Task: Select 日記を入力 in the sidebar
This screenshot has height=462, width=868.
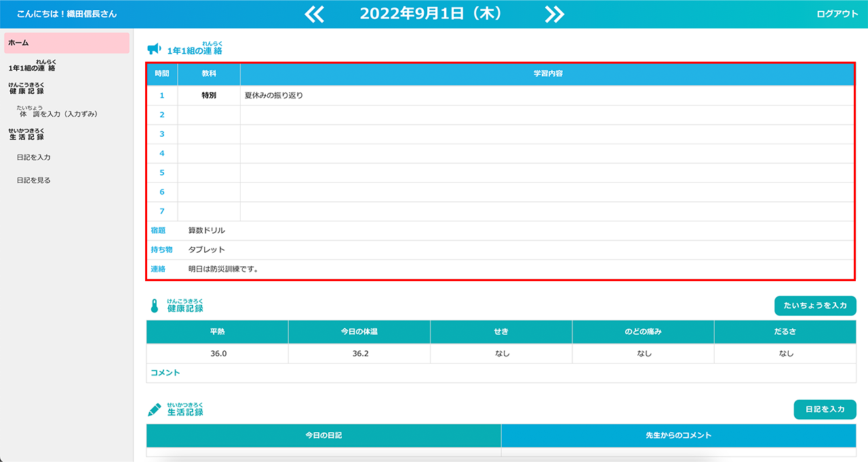Action: (x=34, y=157)
